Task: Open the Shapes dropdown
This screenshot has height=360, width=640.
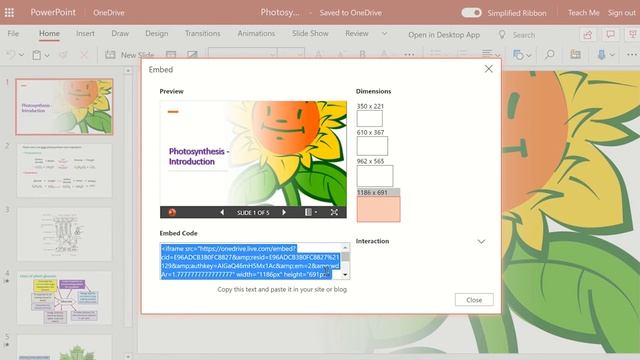Action: tap(521, 55)
